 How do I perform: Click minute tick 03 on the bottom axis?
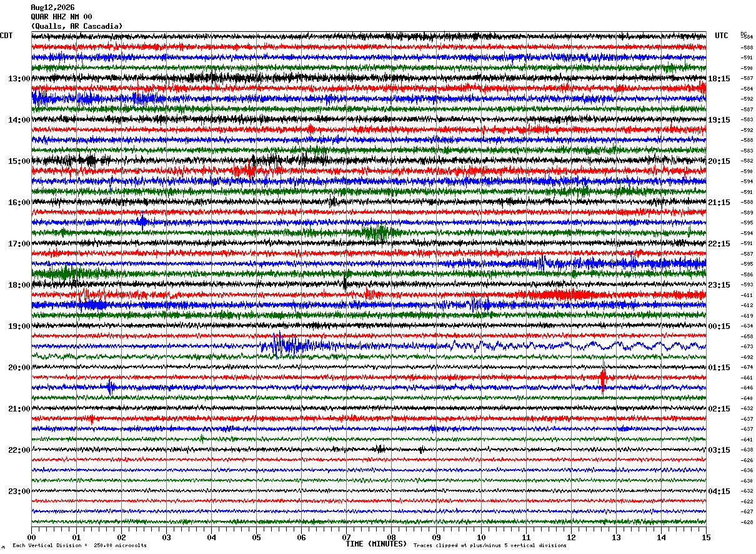[166, 537]
